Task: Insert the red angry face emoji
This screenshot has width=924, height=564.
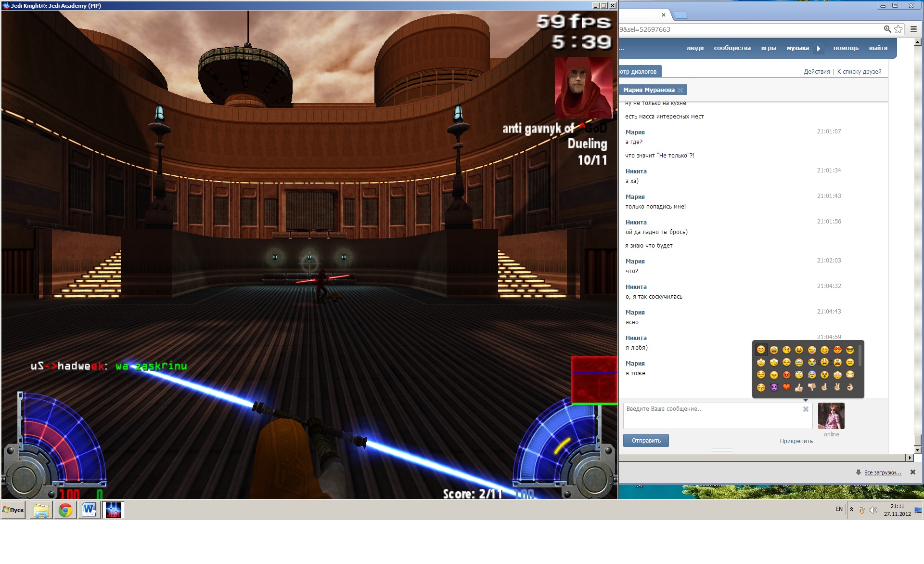Action: click(786, 375)
